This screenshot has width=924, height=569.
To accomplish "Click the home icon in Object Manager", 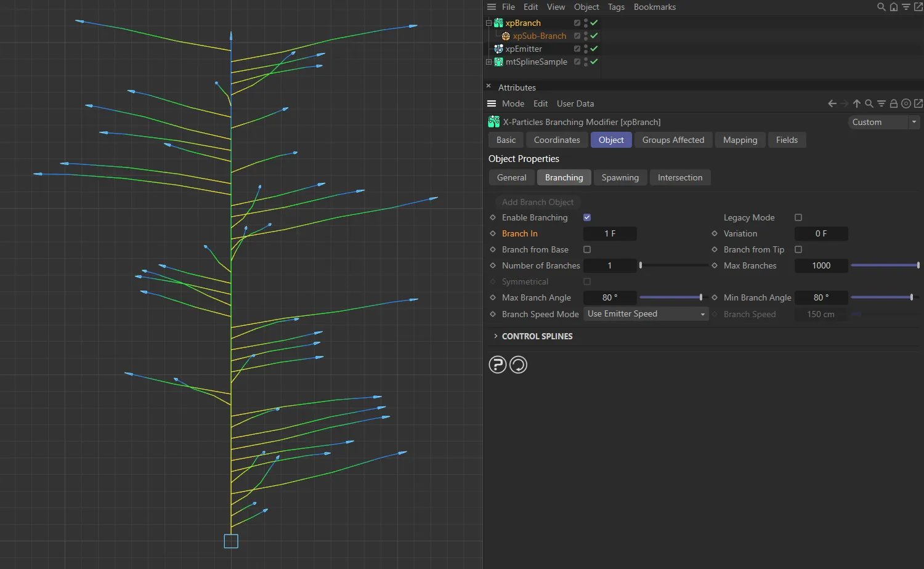I will pos(894,7).
